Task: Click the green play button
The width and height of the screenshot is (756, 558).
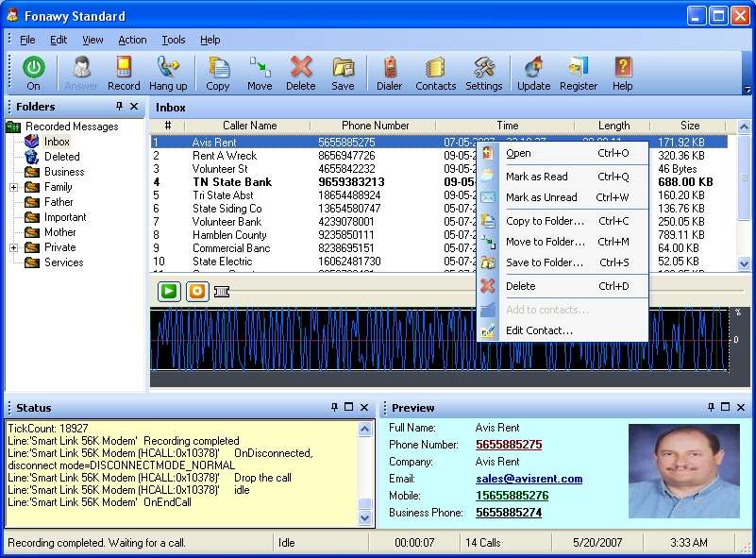Action: (169, 291)
